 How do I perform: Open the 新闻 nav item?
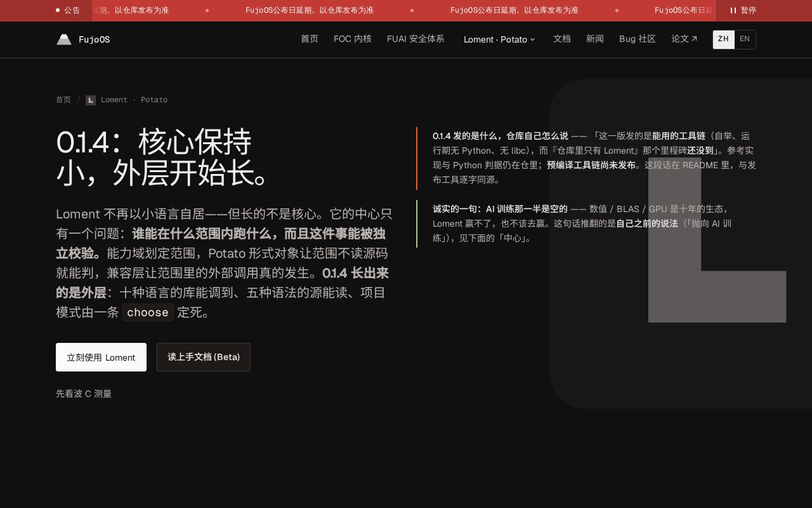tap(595, 39)
